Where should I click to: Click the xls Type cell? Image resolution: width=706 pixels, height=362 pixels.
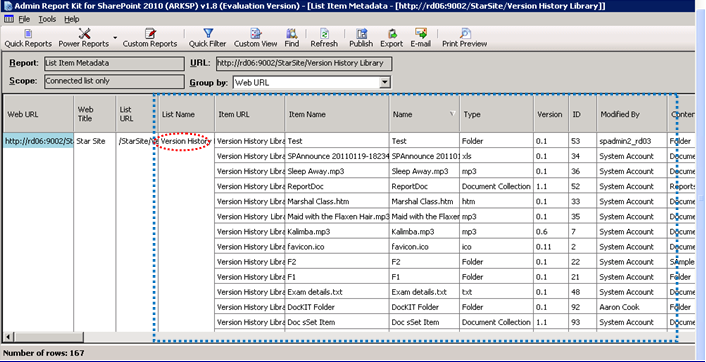point(497,156)
